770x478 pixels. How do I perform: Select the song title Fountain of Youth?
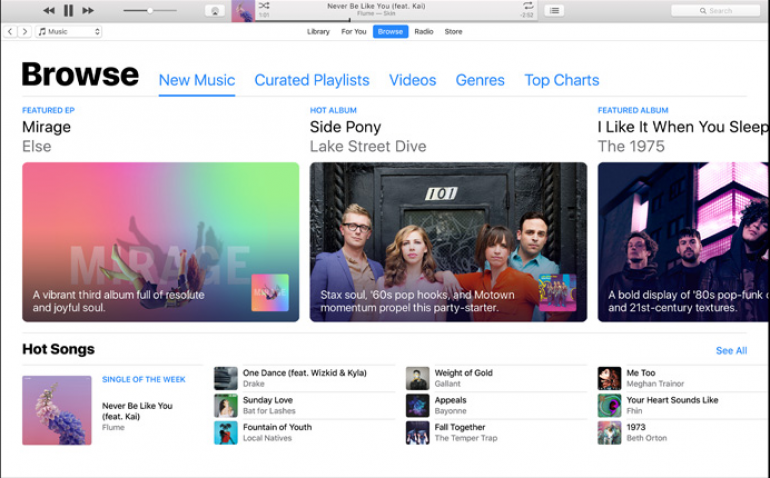[277, 427]
